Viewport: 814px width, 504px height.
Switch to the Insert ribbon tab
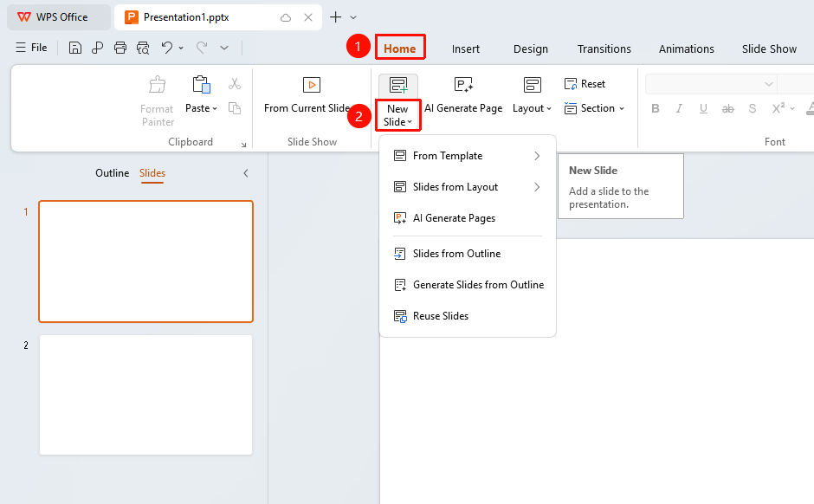tap(466, 48)
